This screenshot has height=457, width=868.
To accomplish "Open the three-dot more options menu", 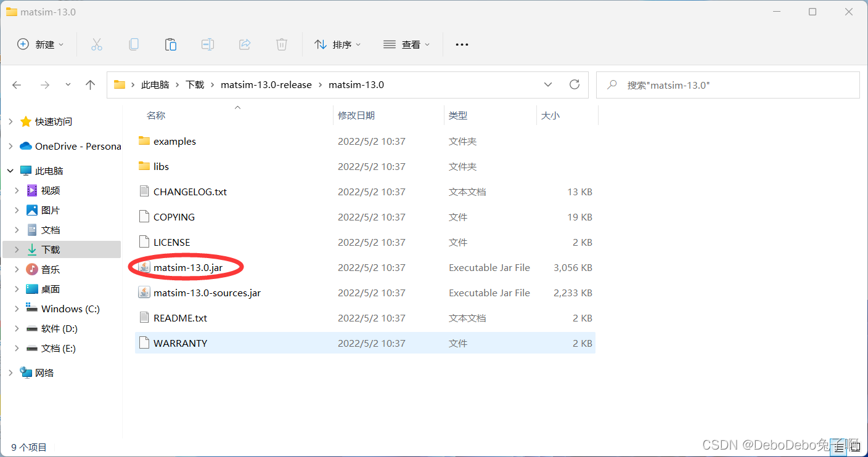I will tap(462, 44).
